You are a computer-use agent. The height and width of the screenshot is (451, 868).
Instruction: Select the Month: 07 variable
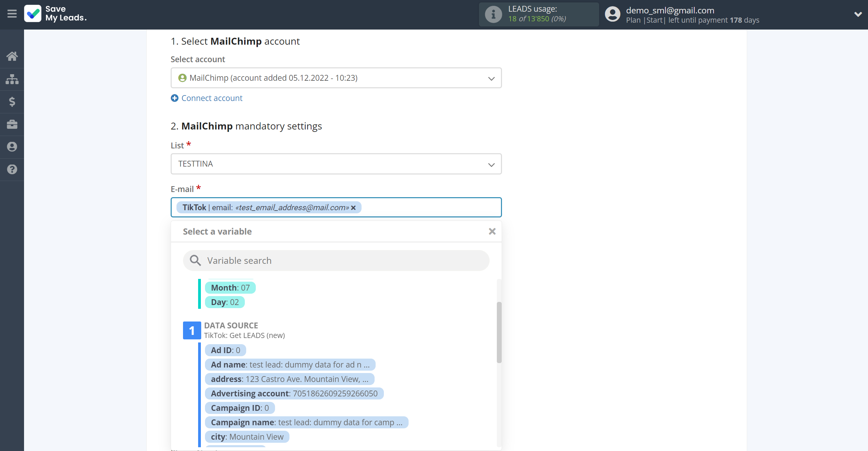230,288
